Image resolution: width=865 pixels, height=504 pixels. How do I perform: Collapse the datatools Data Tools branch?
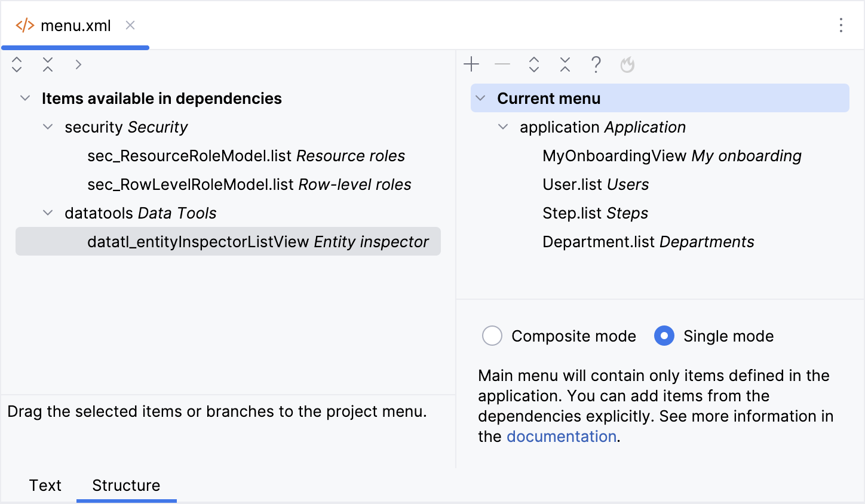click(x=48, y=213)
